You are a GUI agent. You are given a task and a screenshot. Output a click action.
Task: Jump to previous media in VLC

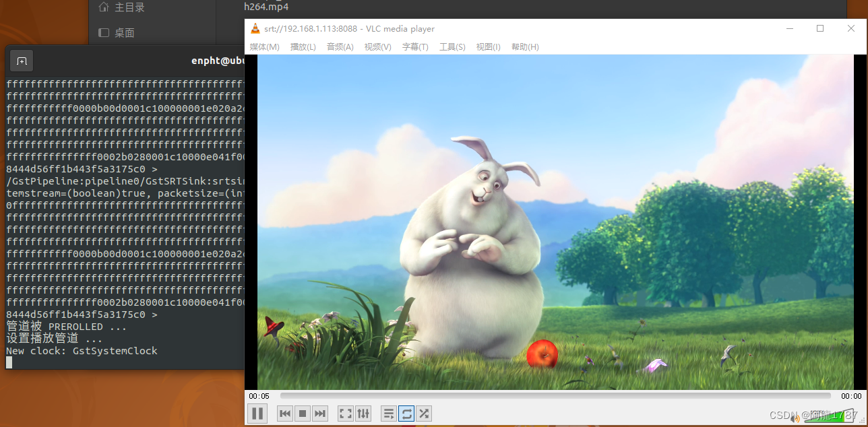click(285, 414)
